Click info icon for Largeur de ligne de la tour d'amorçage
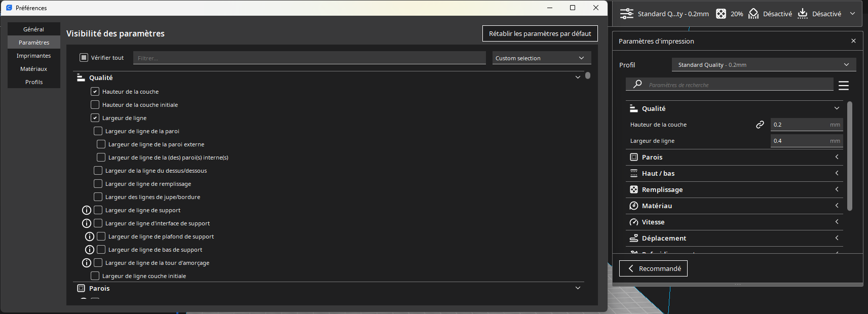 click(87, 263)
